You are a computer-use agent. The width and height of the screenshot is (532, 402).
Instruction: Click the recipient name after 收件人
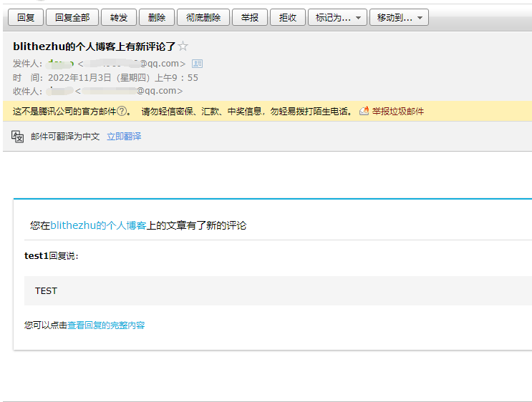(x=59, y=91)
